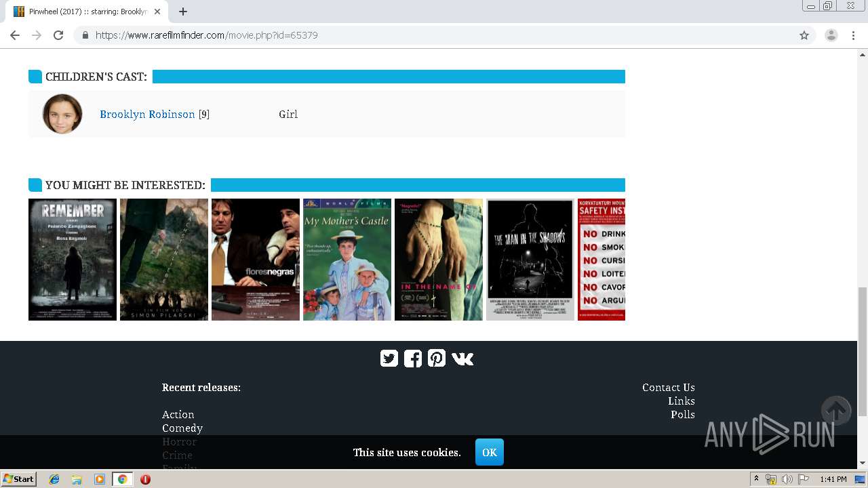This screenshot has width=868, height=488.
Task: Open In the Name Of poster
Action: coord(439,260)
